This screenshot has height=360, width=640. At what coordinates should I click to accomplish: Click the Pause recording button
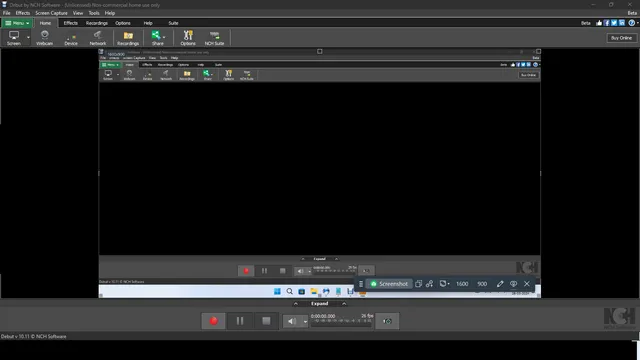point(240,321)
